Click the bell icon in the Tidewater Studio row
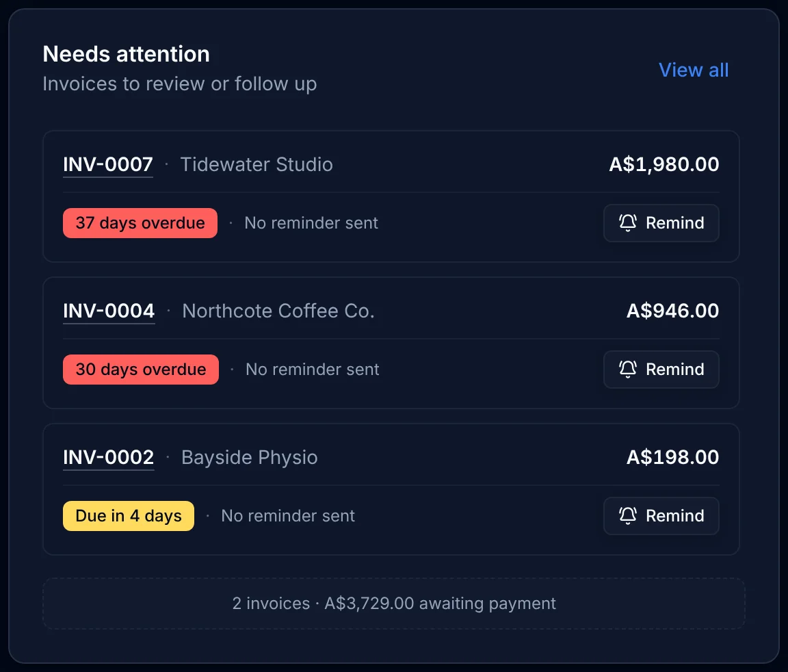The image size is (788, 672). (x=628, y=222)
